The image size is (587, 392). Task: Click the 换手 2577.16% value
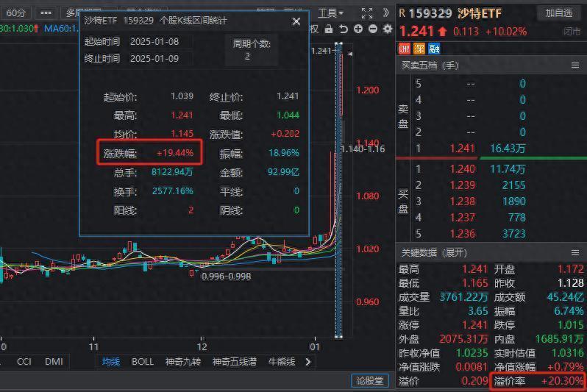pos(173,191)
